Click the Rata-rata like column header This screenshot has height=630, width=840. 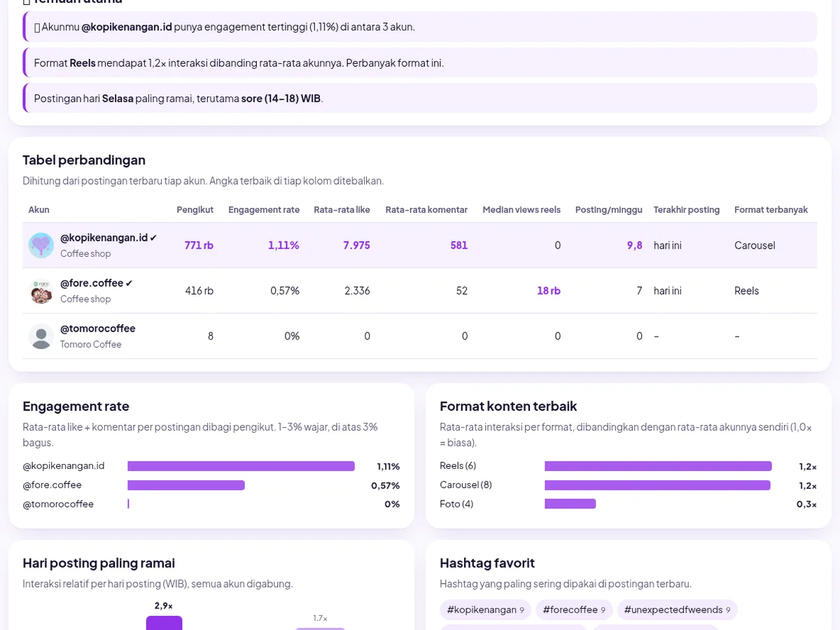(342, 210)
